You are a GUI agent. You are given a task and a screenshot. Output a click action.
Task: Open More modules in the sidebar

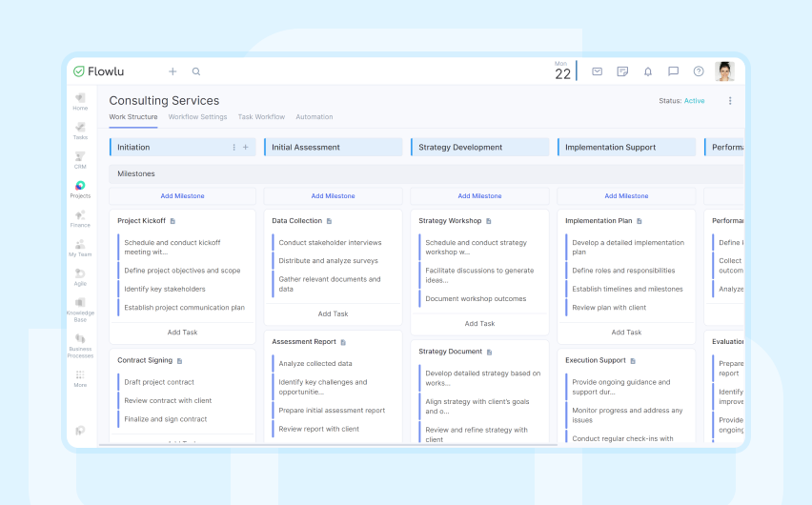80,378
